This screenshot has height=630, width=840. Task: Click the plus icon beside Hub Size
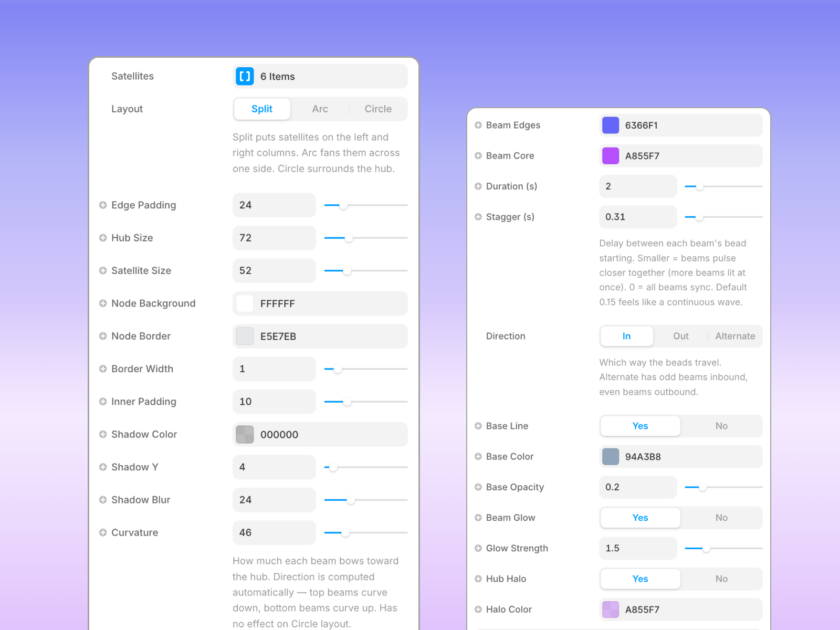tap(103, 238)
